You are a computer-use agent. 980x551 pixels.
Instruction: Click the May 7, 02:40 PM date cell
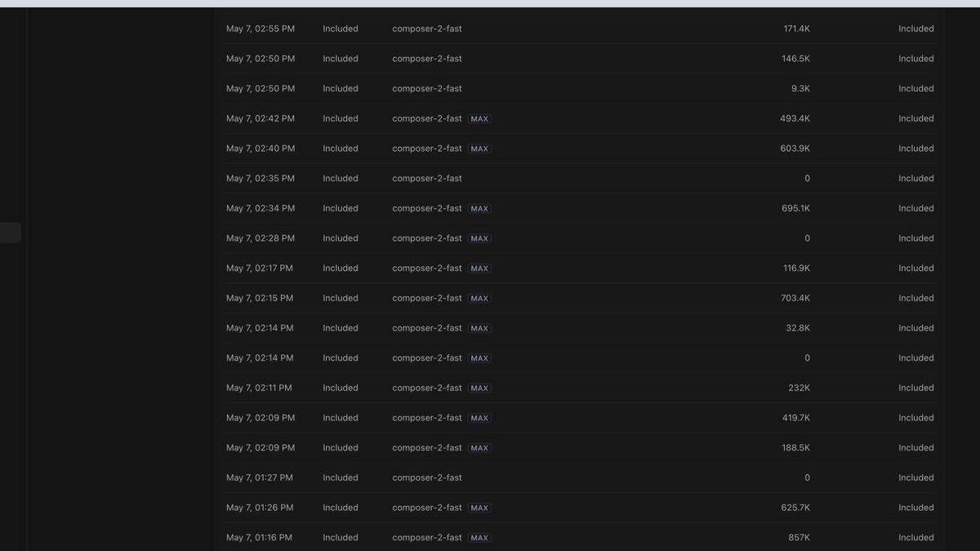pos(261,149)
